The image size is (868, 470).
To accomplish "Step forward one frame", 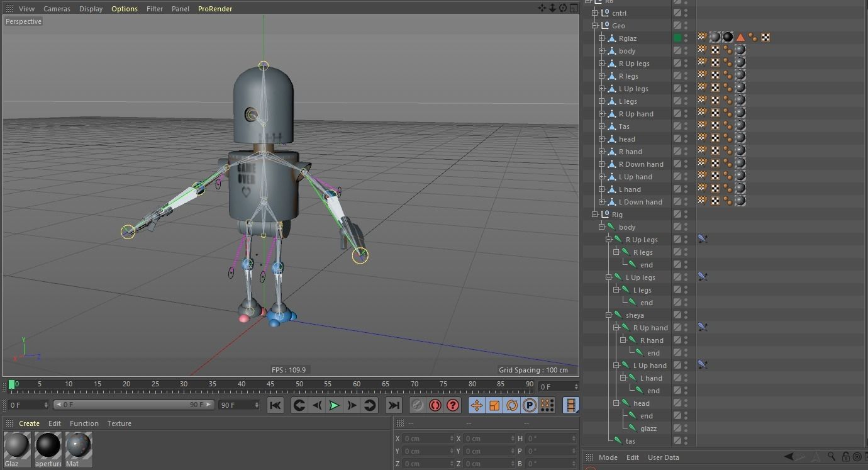I will tap(352, 405).
